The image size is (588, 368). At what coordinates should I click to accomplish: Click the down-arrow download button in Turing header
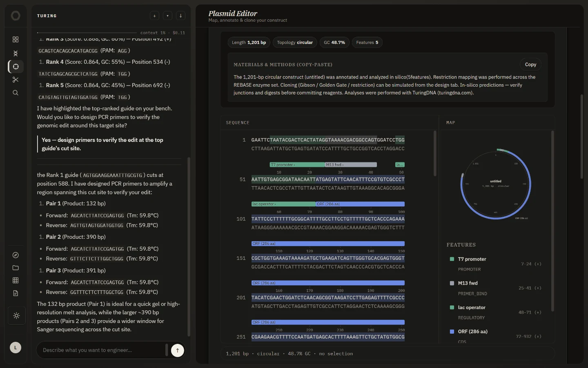[180, 16]
